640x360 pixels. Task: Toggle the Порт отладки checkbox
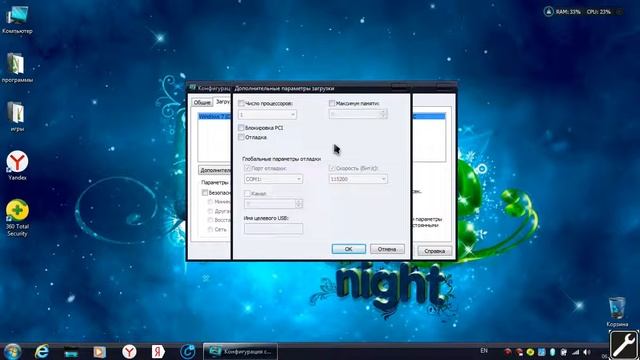click(247, 168)
